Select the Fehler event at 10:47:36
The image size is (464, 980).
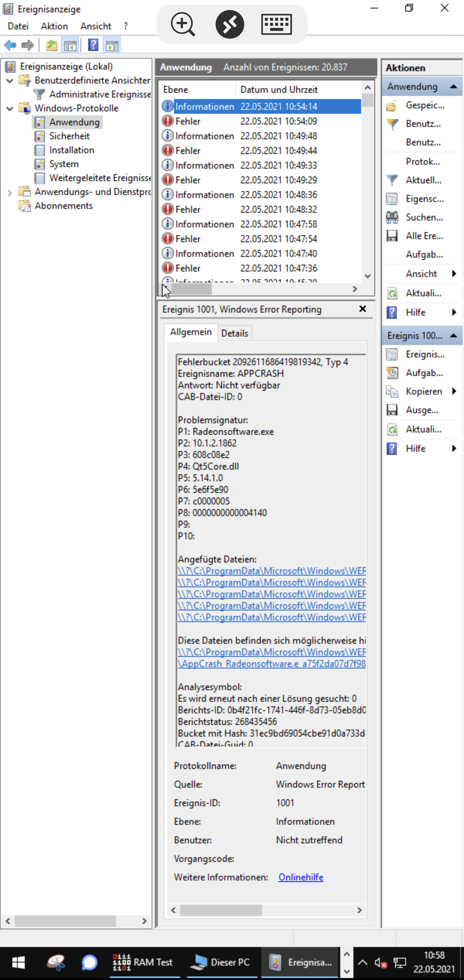click(261, 268)
